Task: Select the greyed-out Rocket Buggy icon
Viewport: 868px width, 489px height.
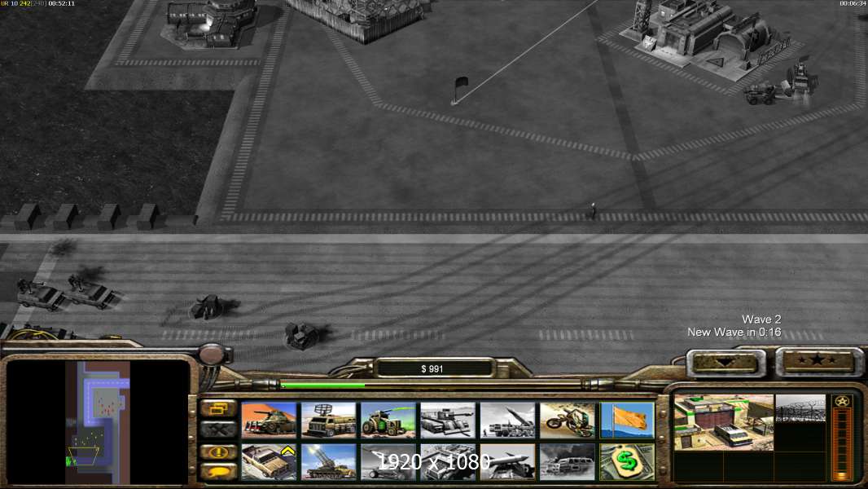Action: 388,461
